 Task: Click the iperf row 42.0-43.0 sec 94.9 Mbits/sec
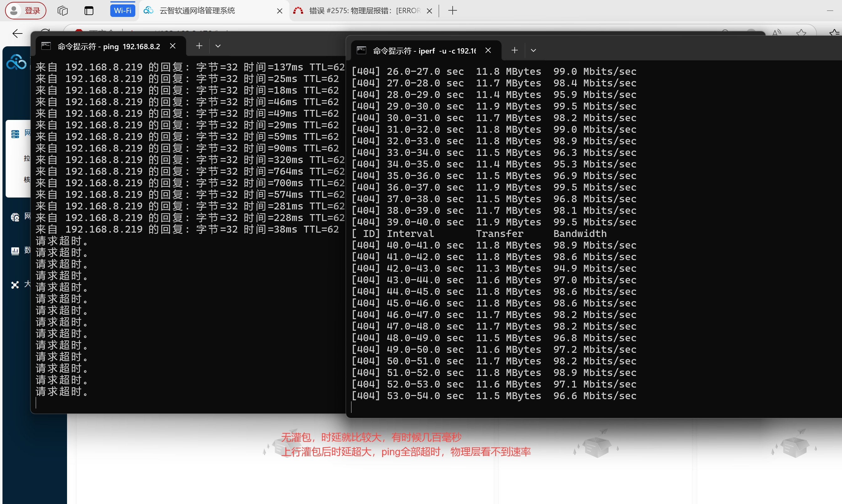point(494,269)
